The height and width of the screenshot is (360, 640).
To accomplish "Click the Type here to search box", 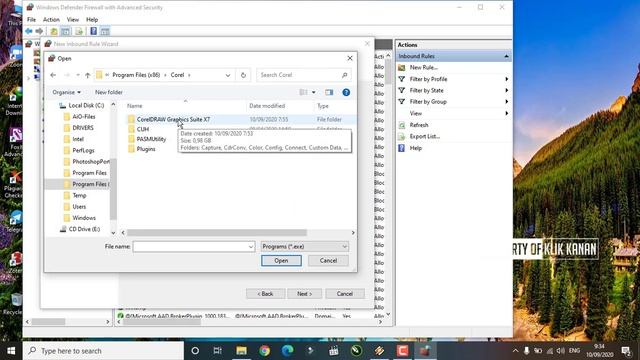I will point(104,351).
